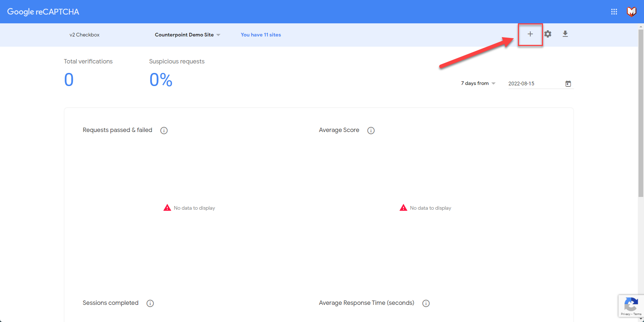Open the 7 days from dropdown

point(478,84)
